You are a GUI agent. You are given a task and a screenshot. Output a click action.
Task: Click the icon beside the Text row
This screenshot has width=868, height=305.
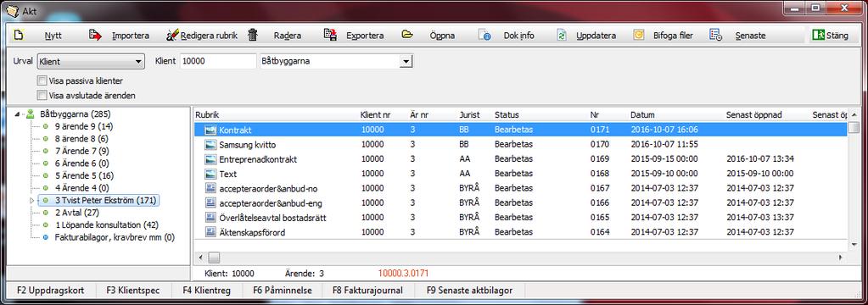210,174
